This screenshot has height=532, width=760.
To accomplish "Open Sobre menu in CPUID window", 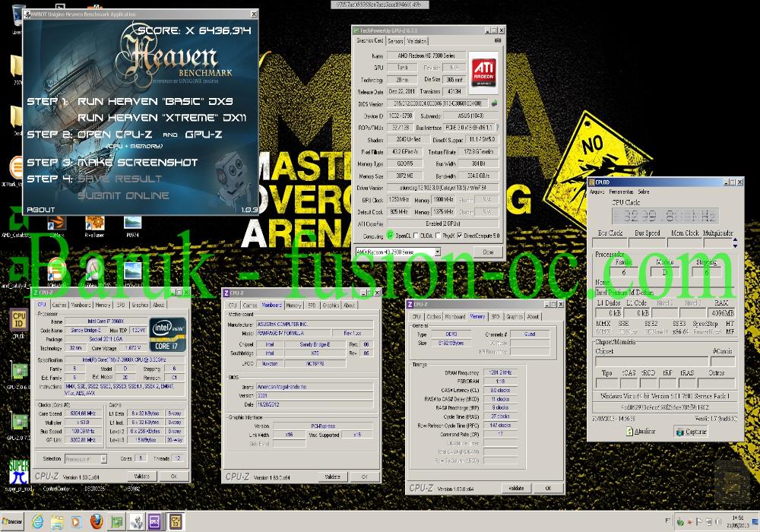I will pos(643,192).
